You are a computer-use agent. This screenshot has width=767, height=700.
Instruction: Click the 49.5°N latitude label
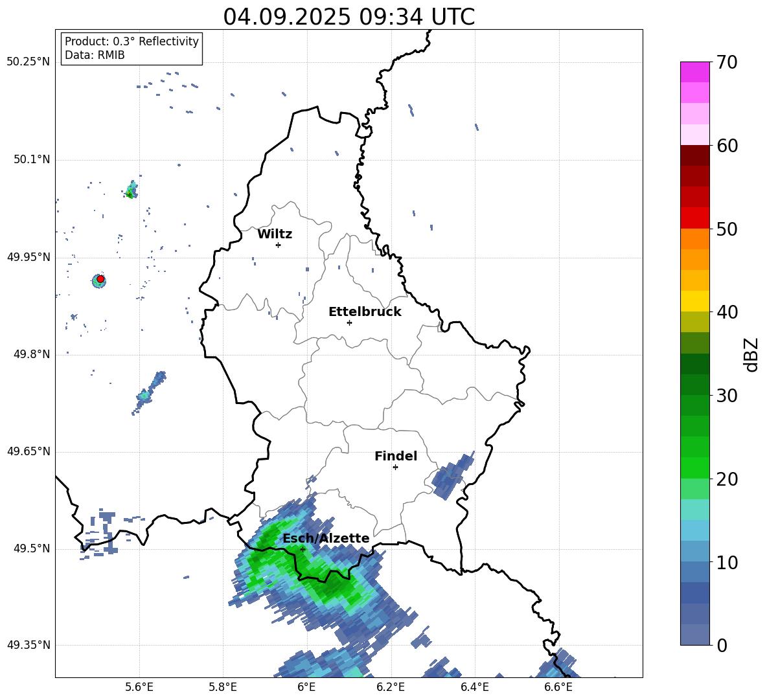coord(32,548)
